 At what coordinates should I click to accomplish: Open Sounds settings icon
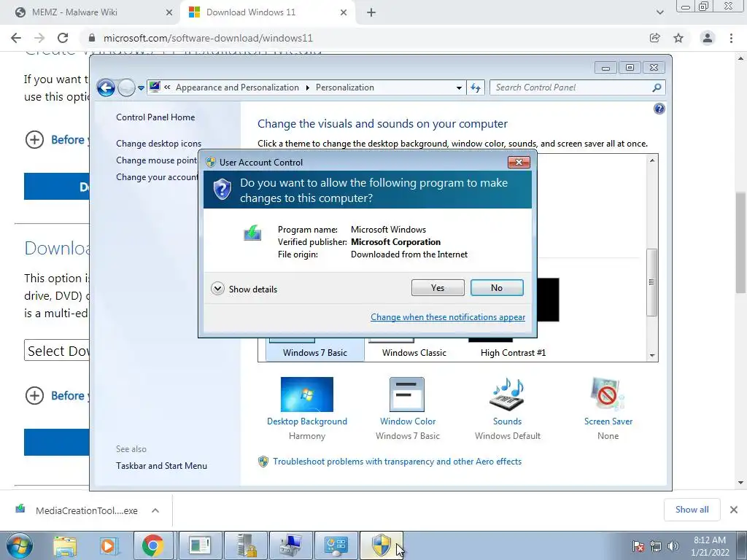pos(507,394)
